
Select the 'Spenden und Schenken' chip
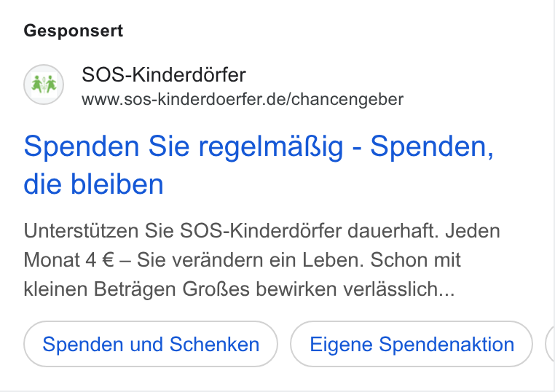(151, 344)
